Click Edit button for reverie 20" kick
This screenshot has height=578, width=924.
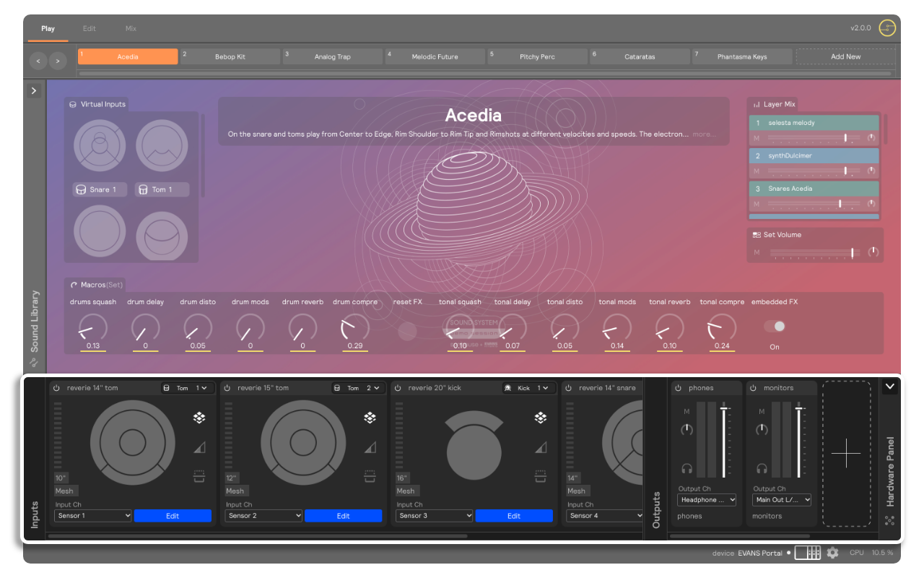(514, 516)
